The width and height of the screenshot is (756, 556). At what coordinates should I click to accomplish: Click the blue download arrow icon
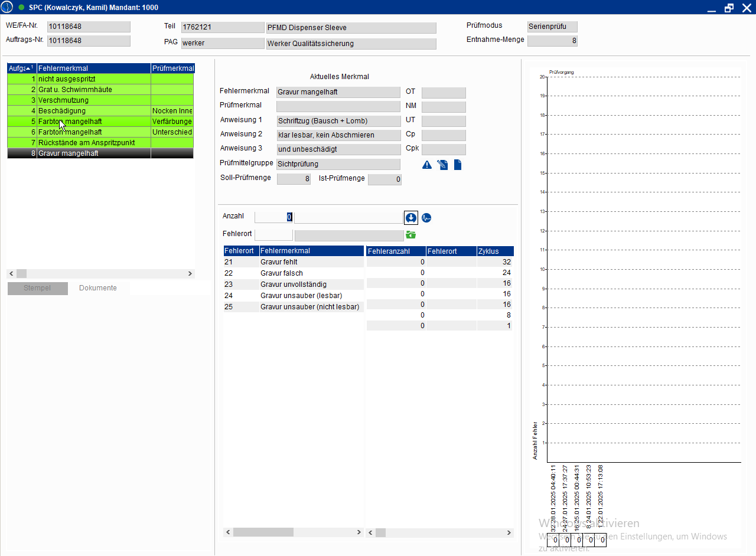411,218
